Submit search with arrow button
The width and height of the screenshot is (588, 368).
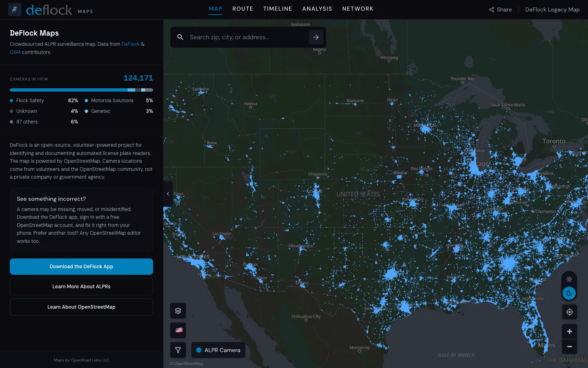point(316,37)
